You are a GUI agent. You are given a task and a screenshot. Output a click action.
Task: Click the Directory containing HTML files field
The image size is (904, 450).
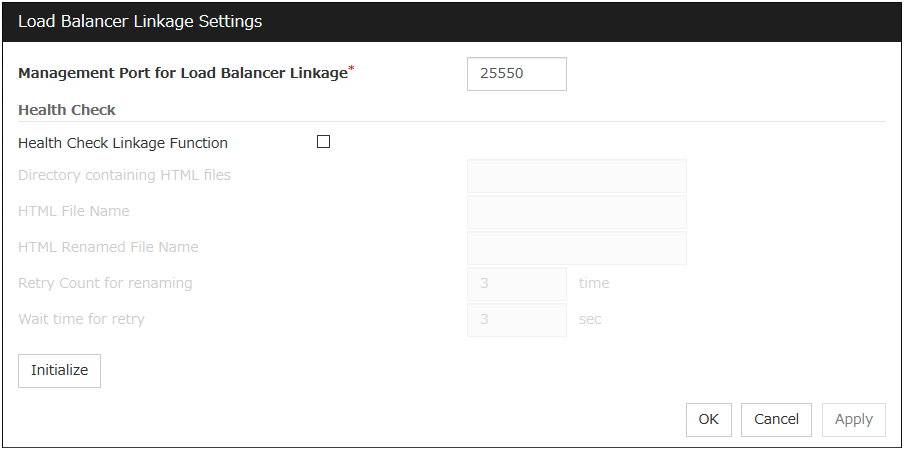point(576,176)
